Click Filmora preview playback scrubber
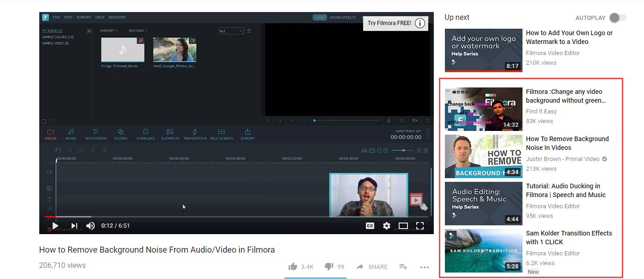644x279 pixels. pos(346,120)
